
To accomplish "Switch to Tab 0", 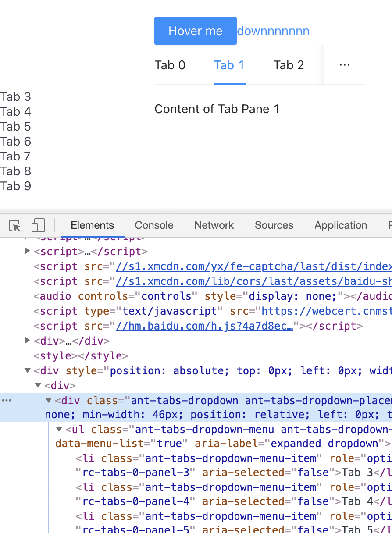I will click(170, 65).
